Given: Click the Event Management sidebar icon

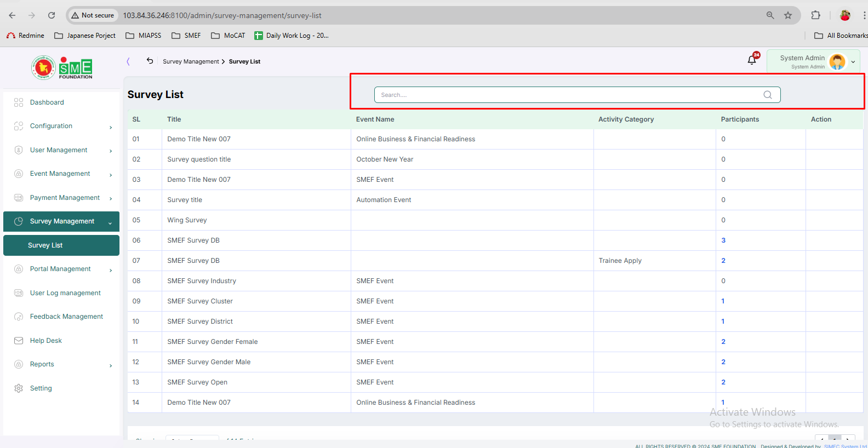Looking at the screenshot, I should coord(19,174).
